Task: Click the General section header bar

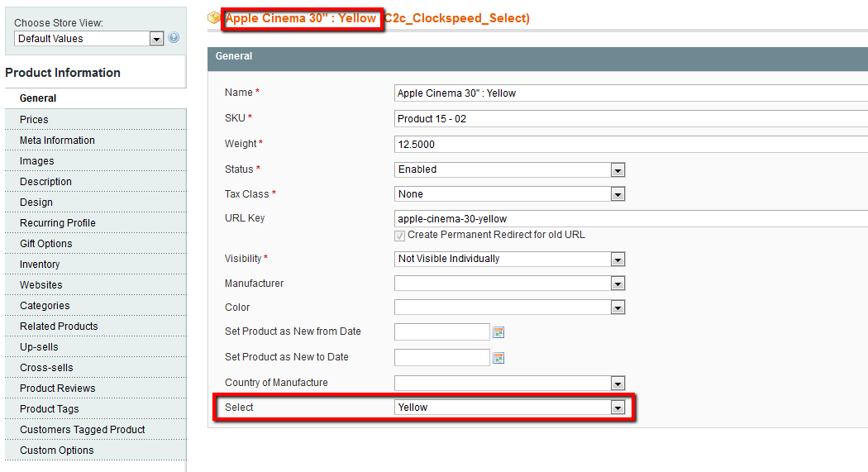Action: [537, 59]
